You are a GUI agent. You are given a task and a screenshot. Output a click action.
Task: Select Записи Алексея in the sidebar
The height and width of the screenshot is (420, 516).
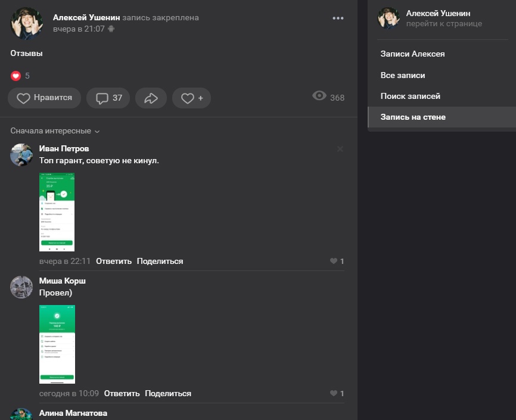[412, 54]
